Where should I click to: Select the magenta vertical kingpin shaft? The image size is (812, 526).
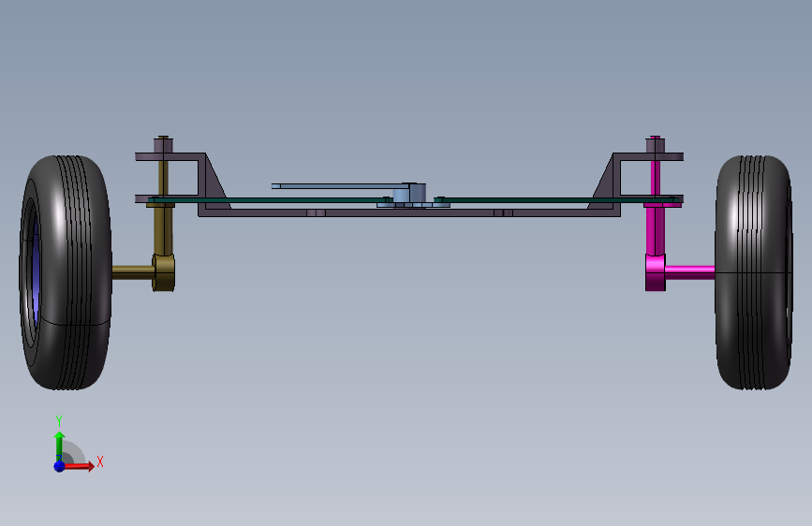[655, 230]
